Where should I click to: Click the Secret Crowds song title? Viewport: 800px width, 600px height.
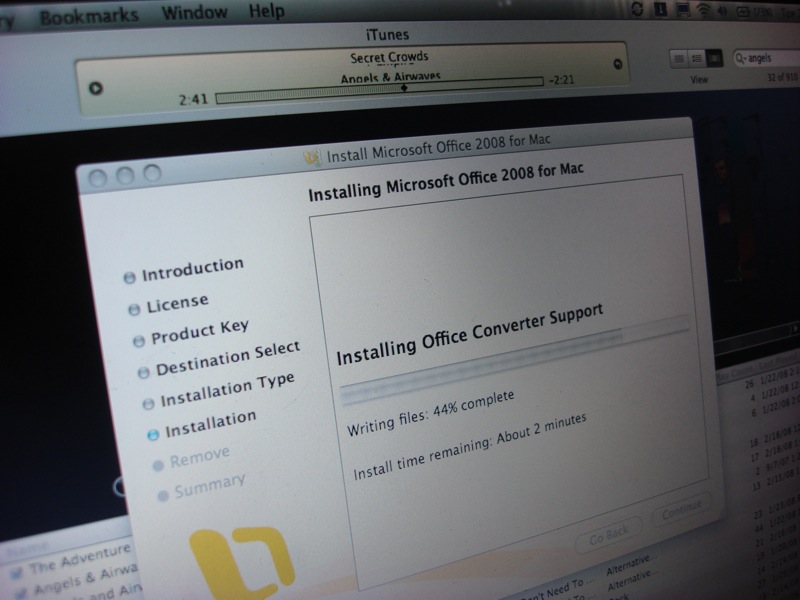pyautogui.click(x=389, y=57)
